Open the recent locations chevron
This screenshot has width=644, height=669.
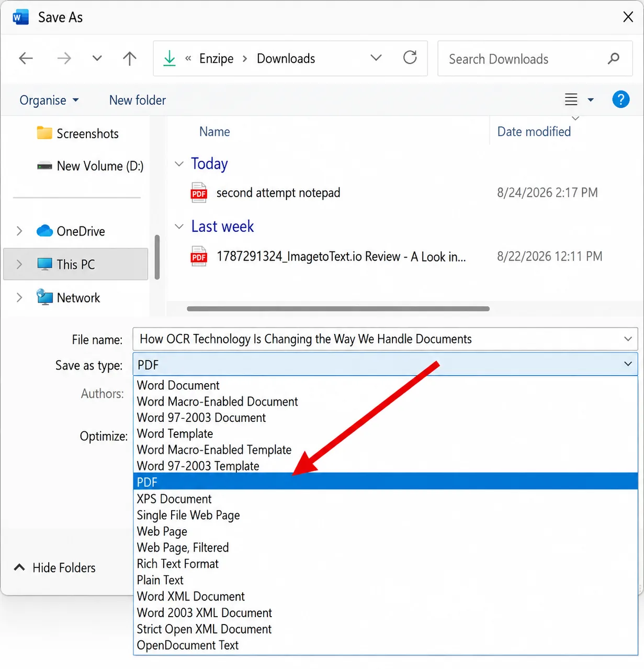pyautogui.click(x=97, y=58)
